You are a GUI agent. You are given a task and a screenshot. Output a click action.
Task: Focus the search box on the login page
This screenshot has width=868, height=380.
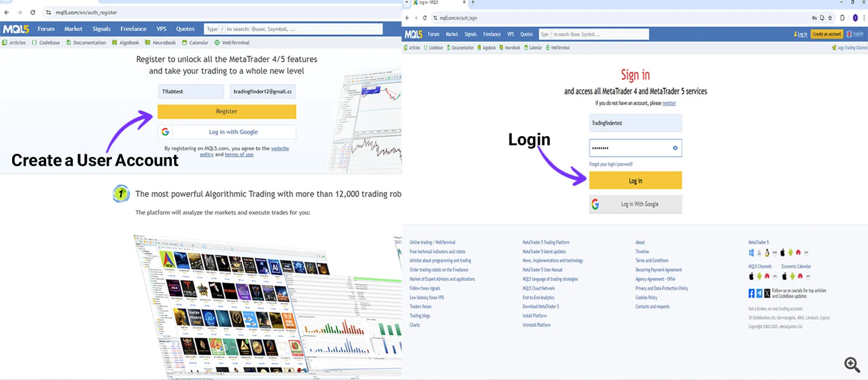(x=594, y=34)
